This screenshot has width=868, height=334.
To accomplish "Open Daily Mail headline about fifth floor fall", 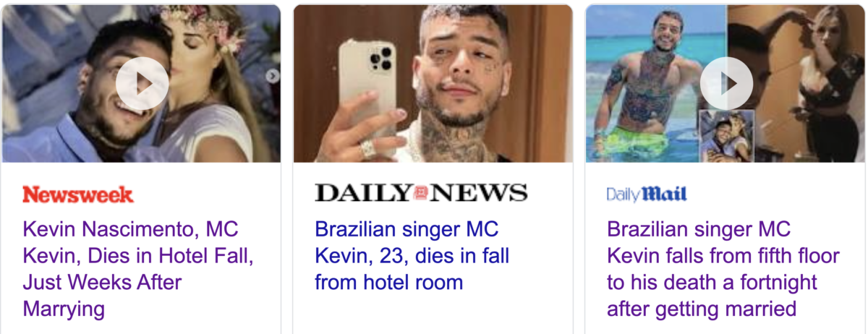I will 723,269.
